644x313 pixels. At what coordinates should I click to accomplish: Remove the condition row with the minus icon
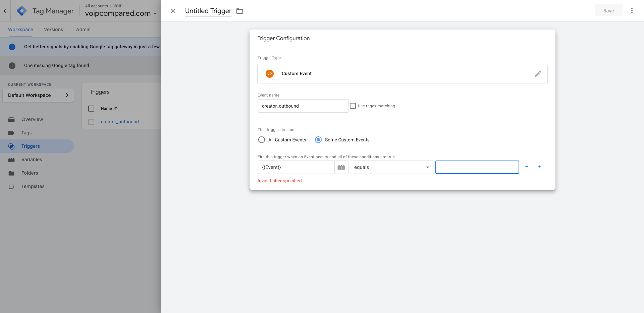click(x=526, y=167)
